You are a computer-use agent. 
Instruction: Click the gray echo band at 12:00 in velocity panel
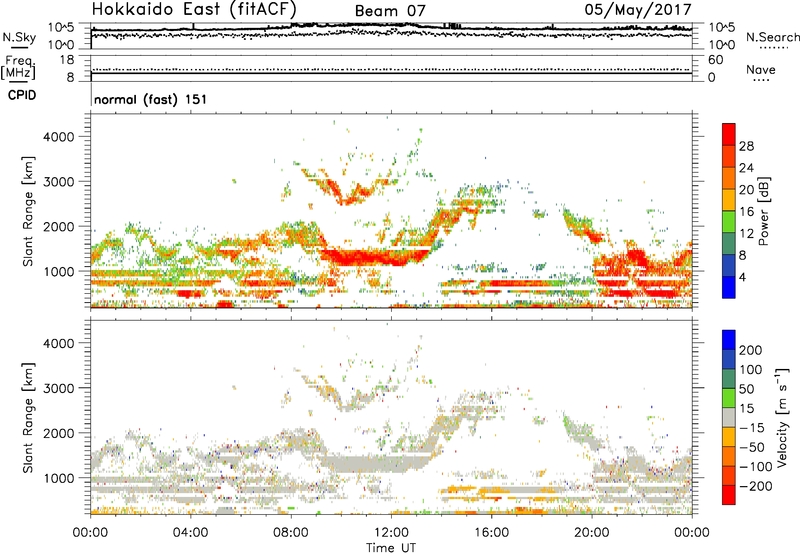tap(391, 463)
